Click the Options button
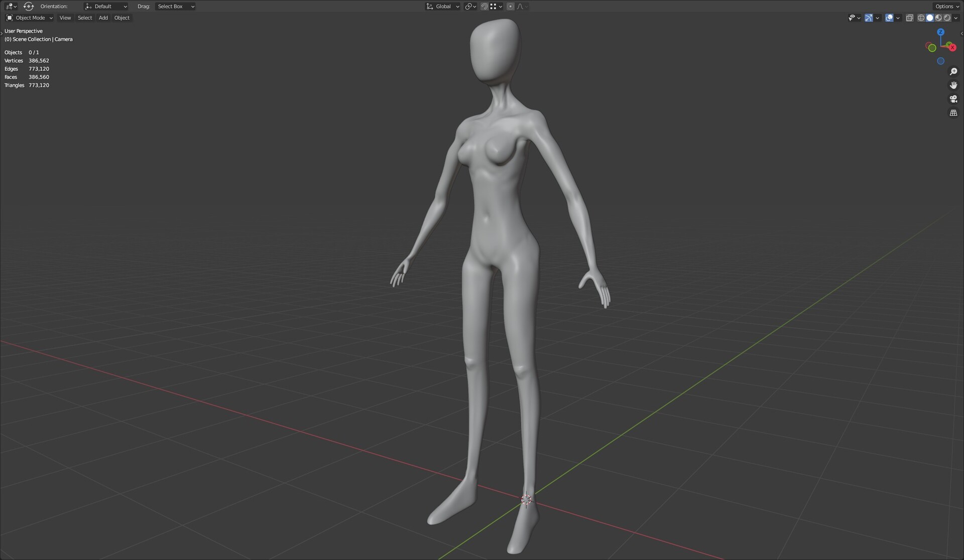 point(946,7)
